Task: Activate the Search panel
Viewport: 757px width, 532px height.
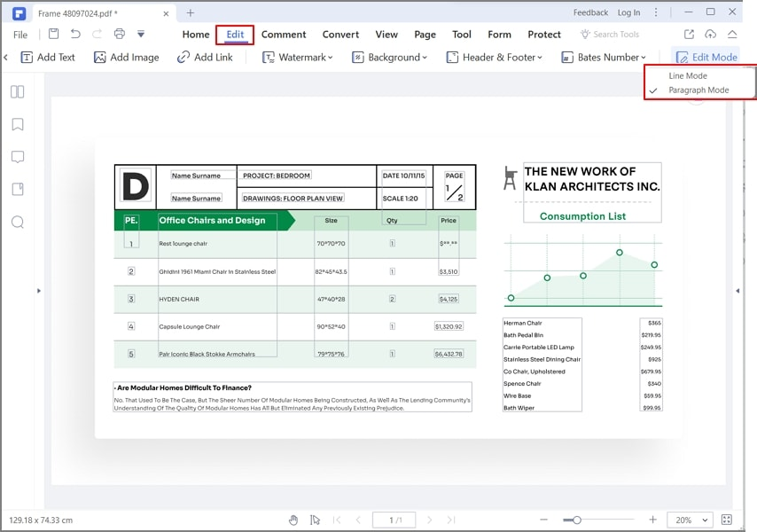Action: click(17, 222)
